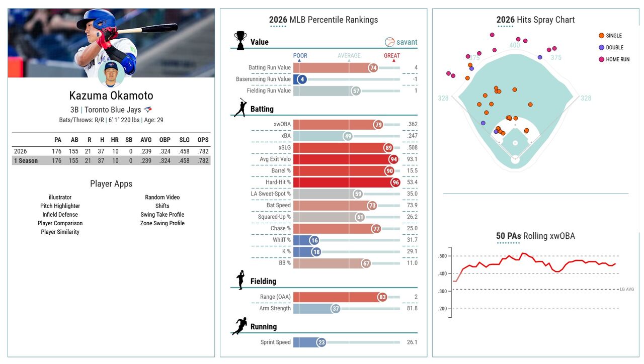Open the illustrator player app
This screenshot has height=364, width=644.
[x=60, y=197]
